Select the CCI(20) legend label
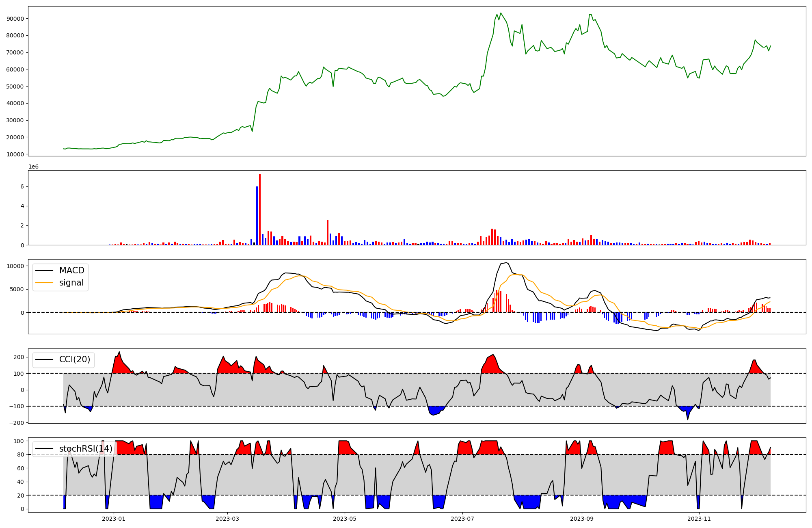Screen dimensions: 812x528 75,359
